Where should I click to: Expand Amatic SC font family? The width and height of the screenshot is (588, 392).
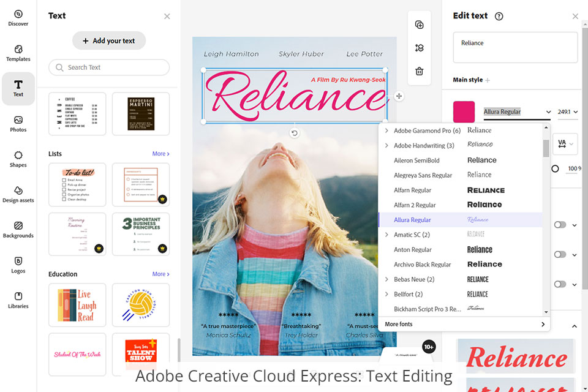386,235
